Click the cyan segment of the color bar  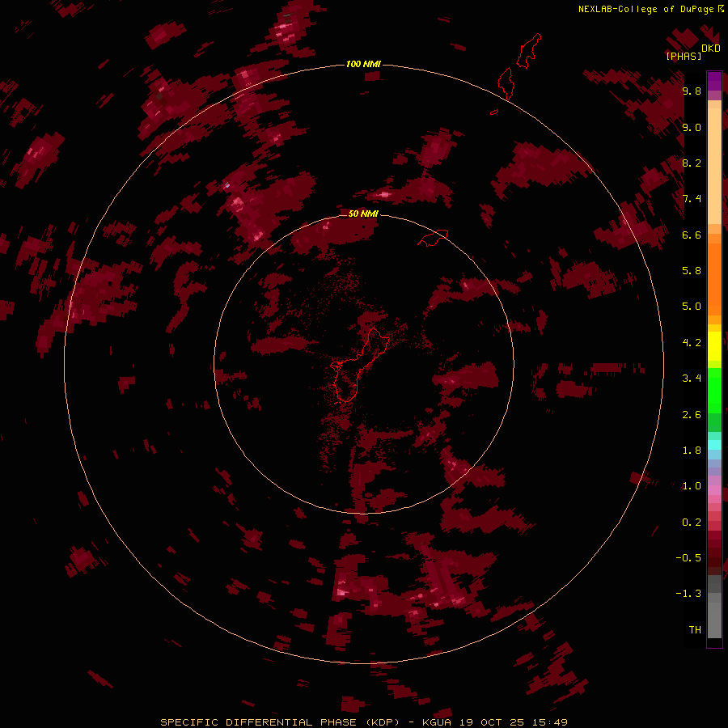(x=714, y=444)
